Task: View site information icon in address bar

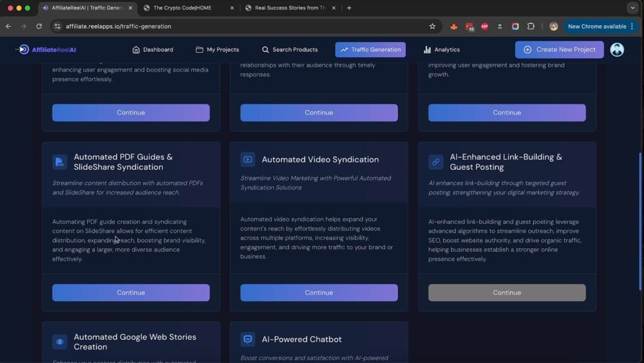Action: pyautogui.click(x=57, y=26)
